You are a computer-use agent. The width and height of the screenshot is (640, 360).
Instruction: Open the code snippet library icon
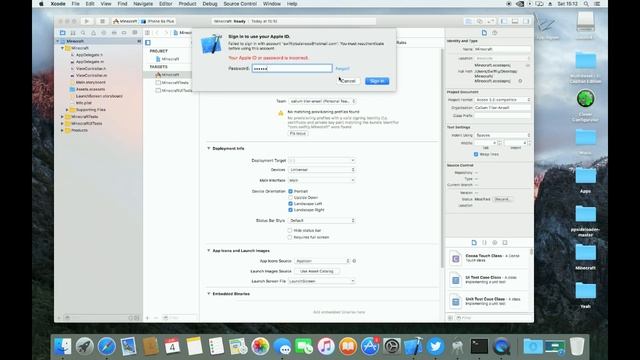(x=484, y=242)
